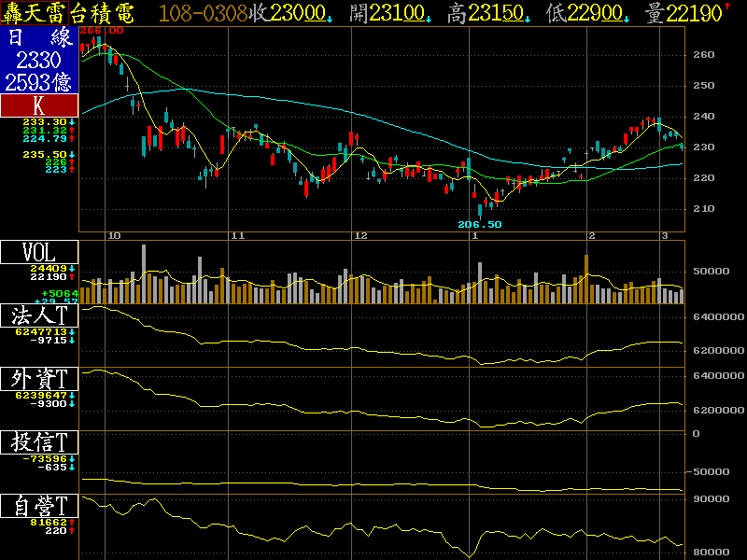Click the red up arrow beside volume
Screen dimensions: 747x560
pos(726,8)
